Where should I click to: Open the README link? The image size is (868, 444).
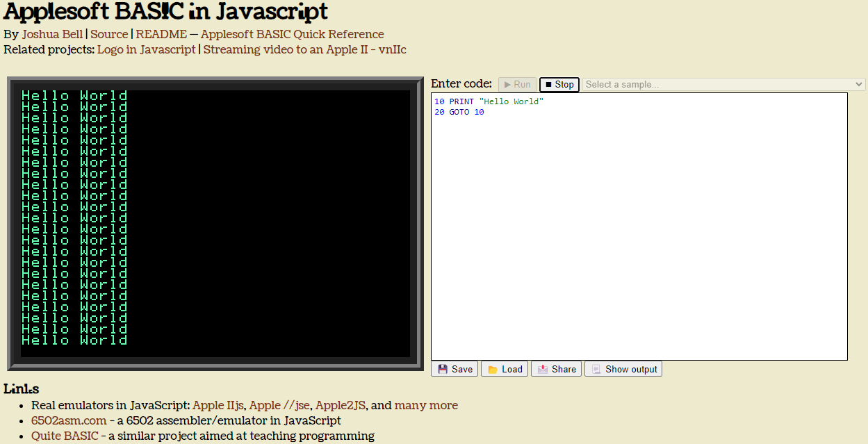point(161,34)
